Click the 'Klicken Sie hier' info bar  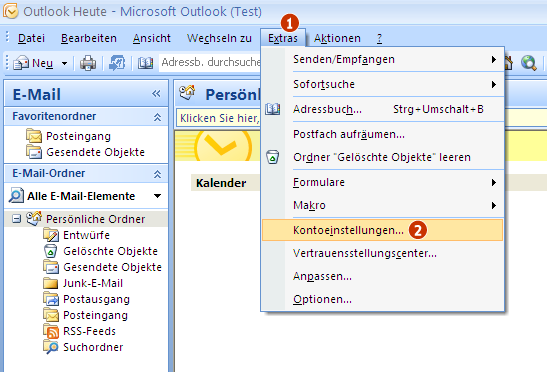(x=219, y=118)
